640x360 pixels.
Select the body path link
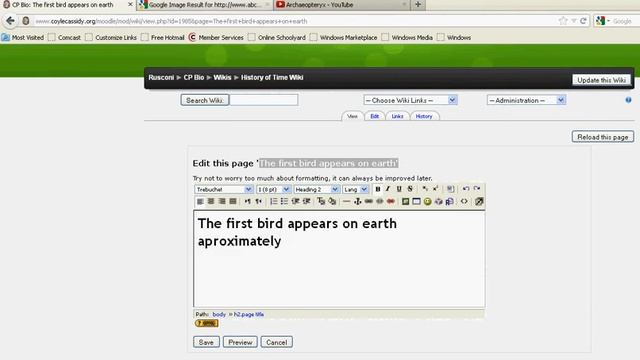coord(219,314)
